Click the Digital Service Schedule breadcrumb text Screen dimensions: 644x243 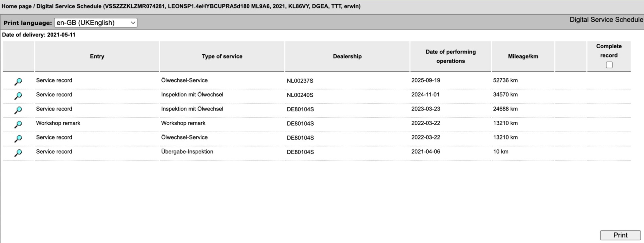[x=69, y=6]
